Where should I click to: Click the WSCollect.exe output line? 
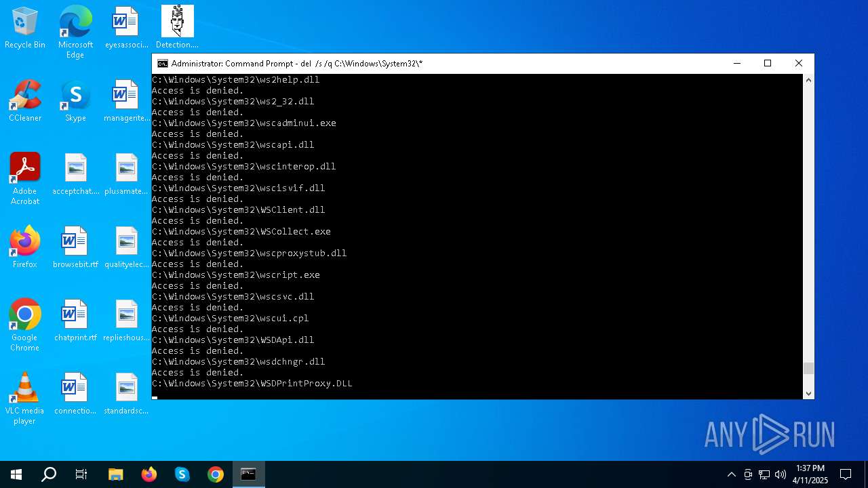tap(241, 232)
